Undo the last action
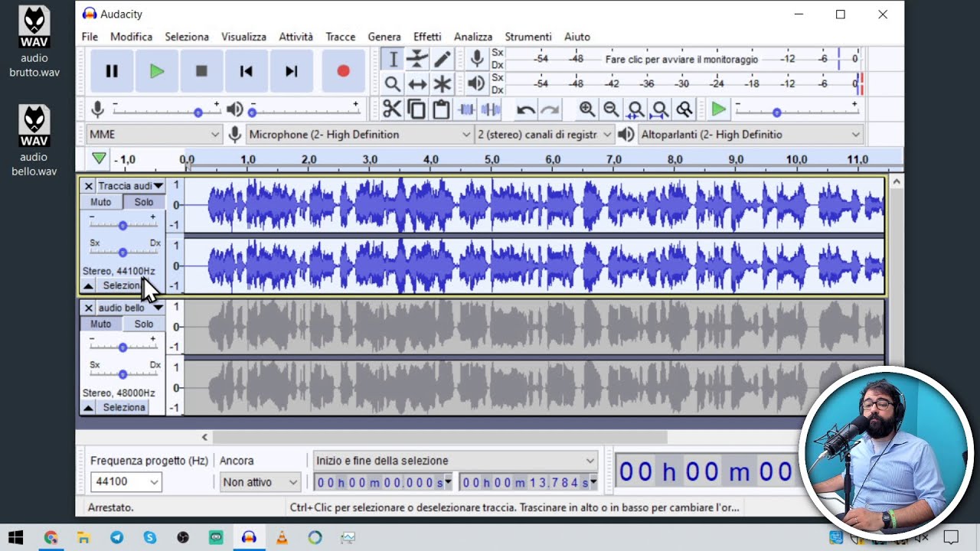 (525, 109)
